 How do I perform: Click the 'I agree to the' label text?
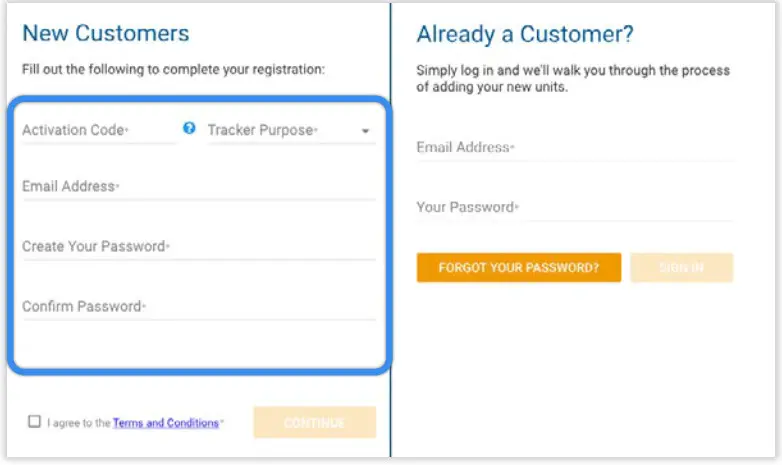pos(78,423)
